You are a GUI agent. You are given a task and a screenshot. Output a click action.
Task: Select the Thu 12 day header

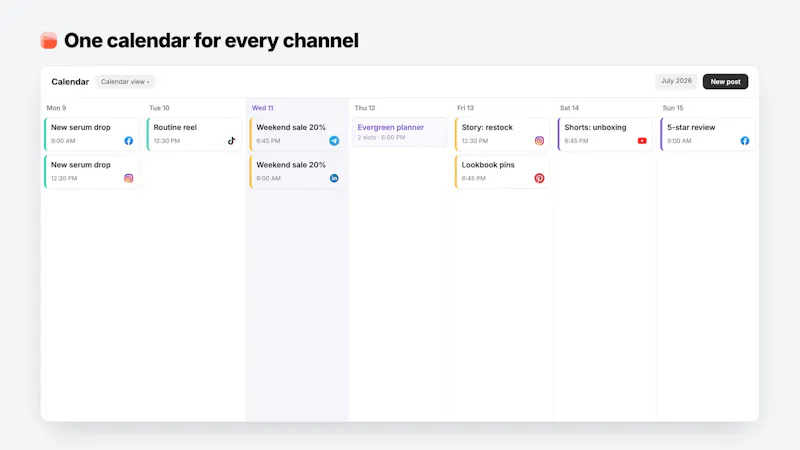click(365, 108)
